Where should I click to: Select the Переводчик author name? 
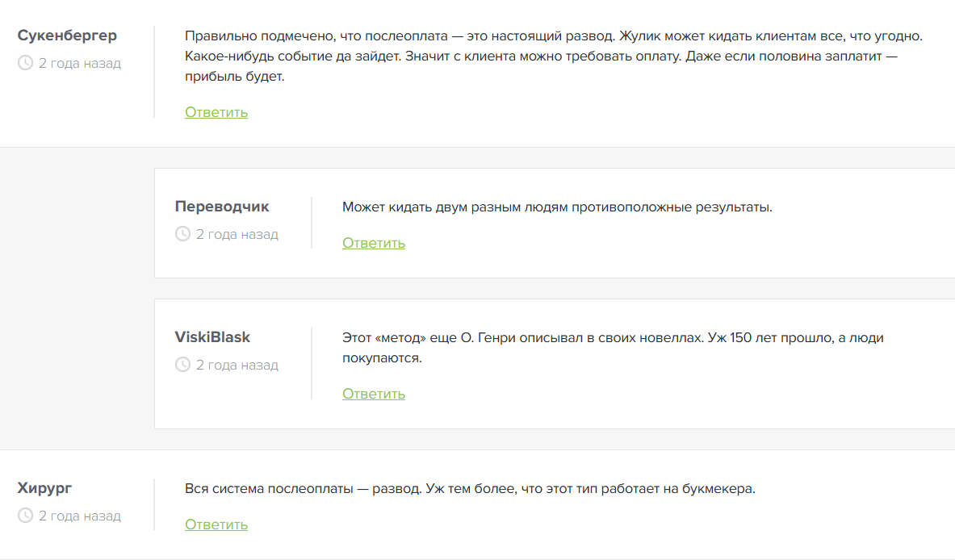click(222, 207)
